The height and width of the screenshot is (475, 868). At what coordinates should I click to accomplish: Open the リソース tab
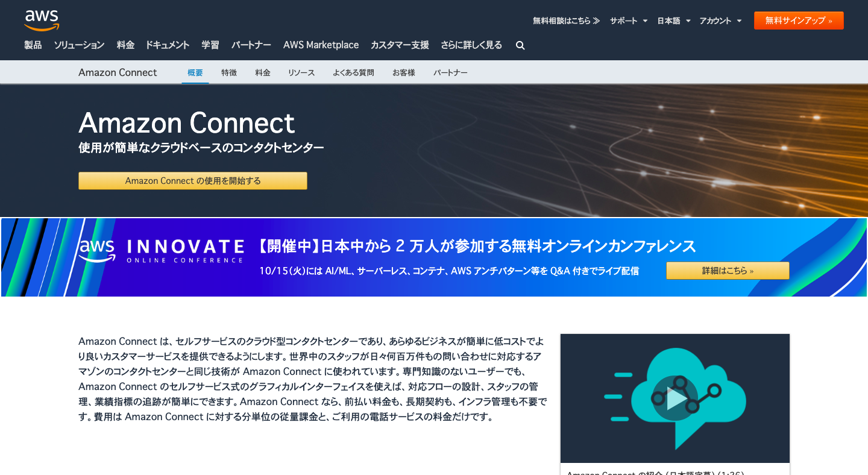pos(301,72)
